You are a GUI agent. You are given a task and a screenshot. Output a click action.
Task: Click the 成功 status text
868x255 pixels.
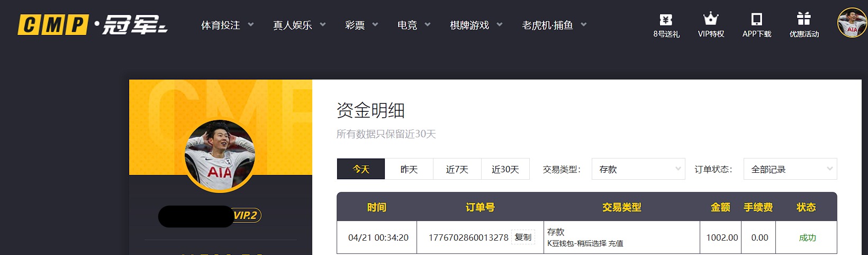coord(807,238)
